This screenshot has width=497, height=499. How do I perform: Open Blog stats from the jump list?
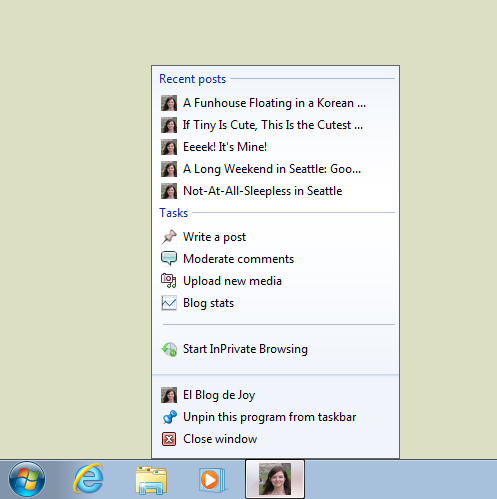pos(275,303)
